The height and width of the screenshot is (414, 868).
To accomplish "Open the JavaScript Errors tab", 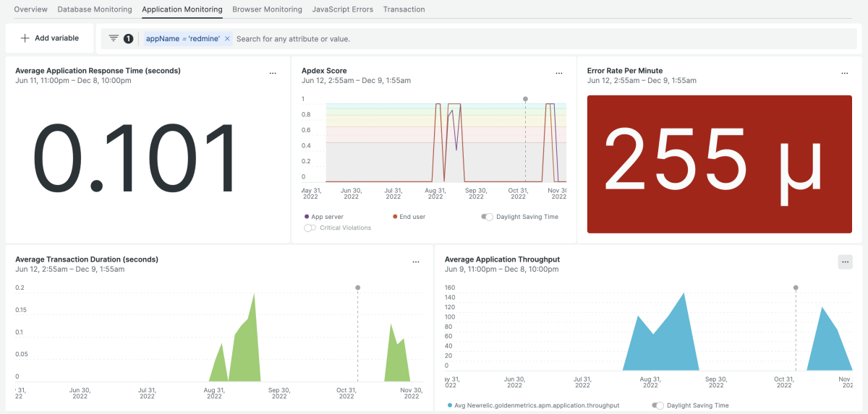I will [x=342, y=9].
